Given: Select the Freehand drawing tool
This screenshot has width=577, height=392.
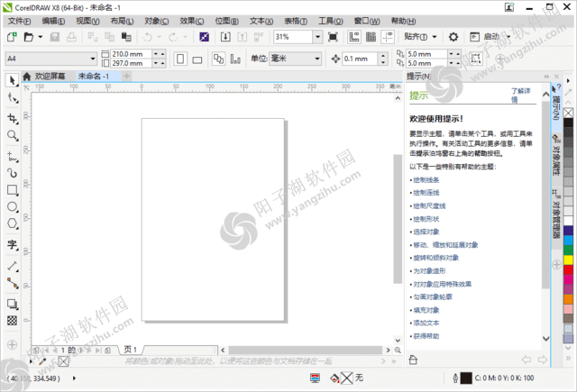Looking at the screenshot, I should pos(13,156).
